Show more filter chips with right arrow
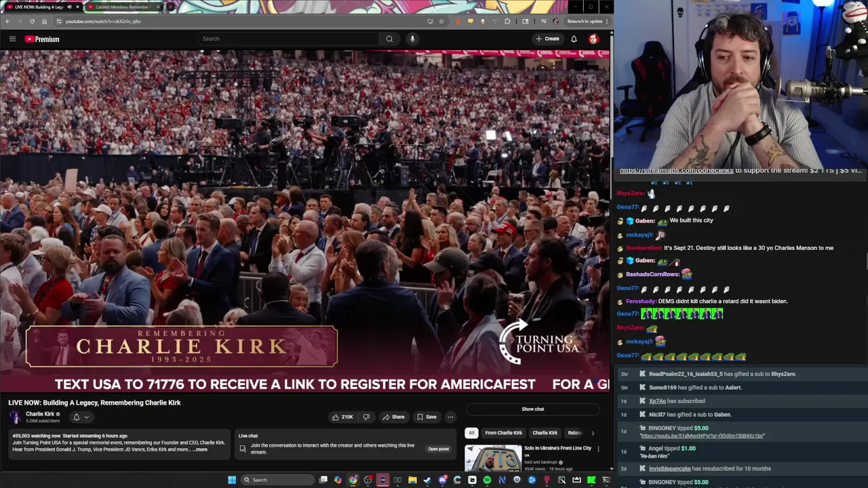This screenshot has height=488, width=868. tap(593, 432)
